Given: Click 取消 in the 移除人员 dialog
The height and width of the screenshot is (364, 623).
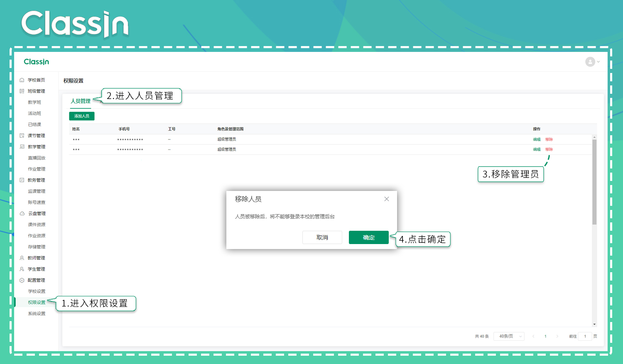Looking at the screenshot, I should [322, 237].
